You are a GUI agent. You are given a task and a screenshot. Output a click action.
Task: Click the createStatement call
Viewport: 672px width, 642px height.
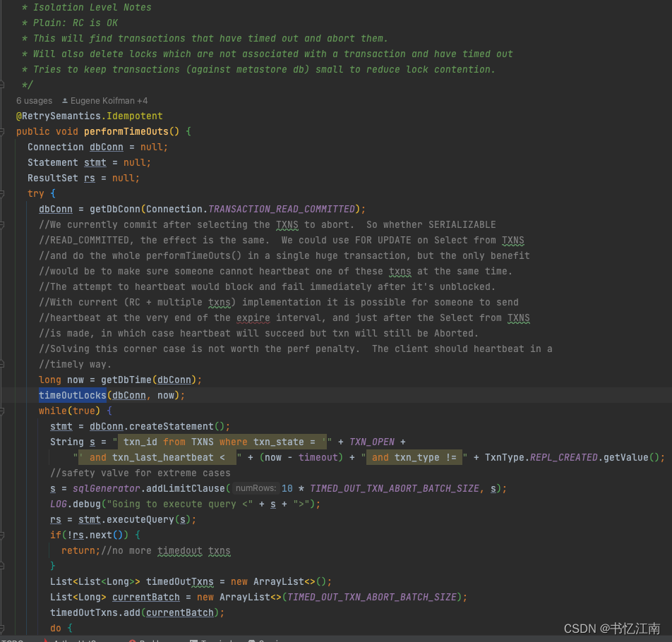[171, 427]
